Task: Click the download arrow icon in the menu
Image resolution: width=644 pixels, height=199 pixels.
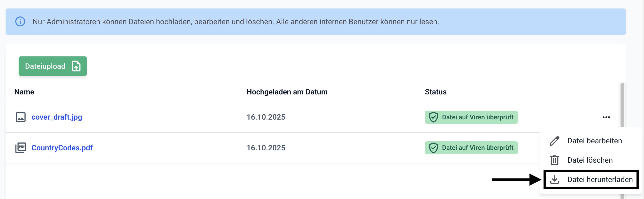Action: [554, 179]
